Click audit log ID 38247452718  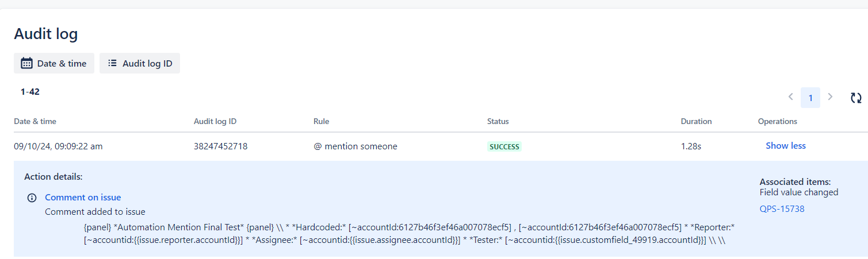click(x=221, y=146)
